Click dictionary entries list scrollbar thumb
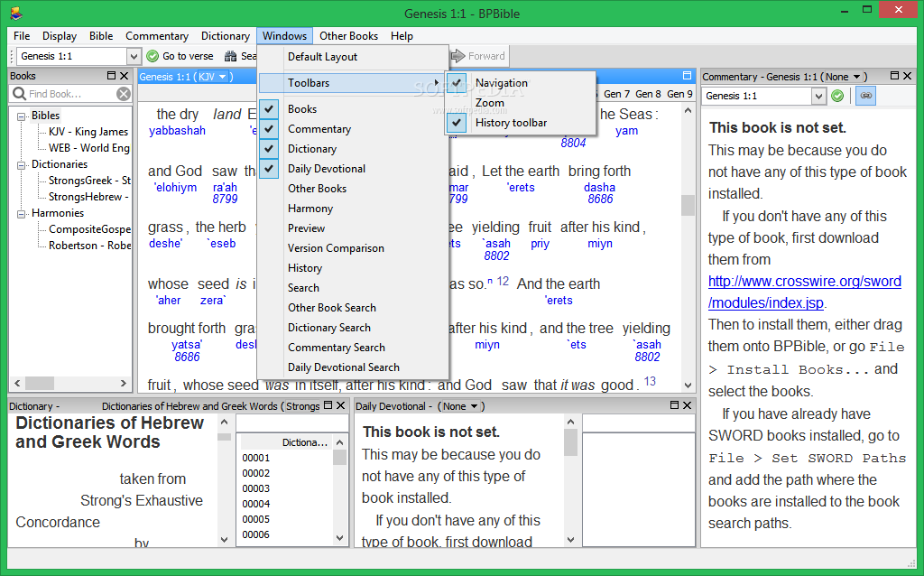 [339, 458]
